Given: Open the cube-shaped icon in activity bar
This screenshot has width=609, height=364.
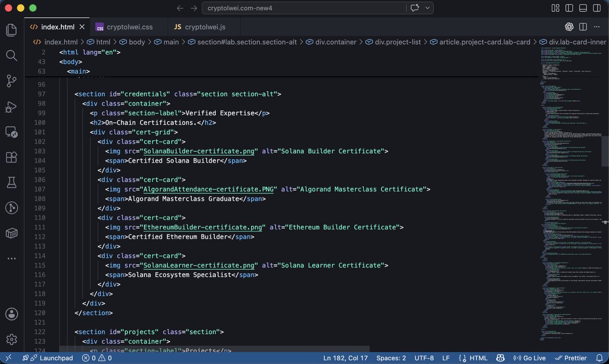Looking at the screenshot, I should (x=12, y=233).
